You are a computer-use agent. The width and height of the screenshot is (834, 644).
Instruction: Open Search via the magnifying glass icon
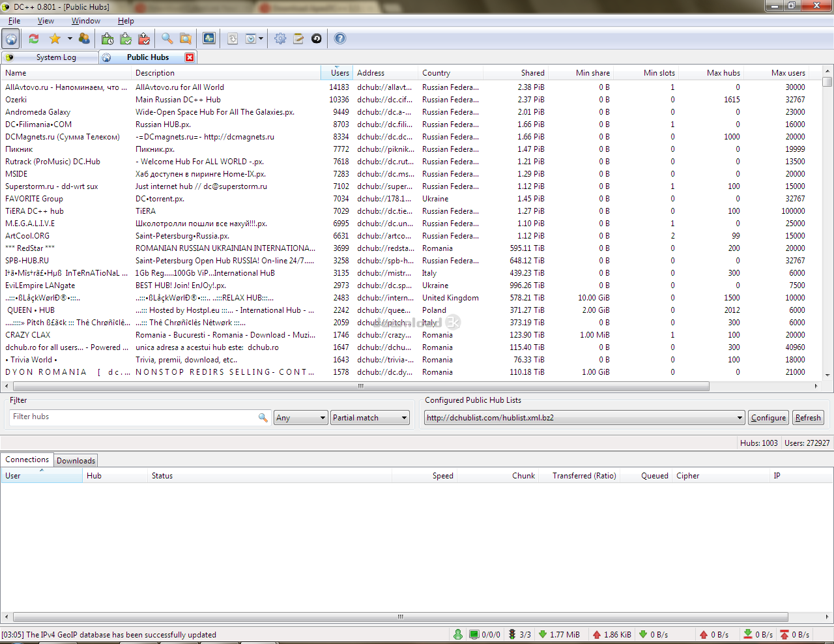[167, 38]
